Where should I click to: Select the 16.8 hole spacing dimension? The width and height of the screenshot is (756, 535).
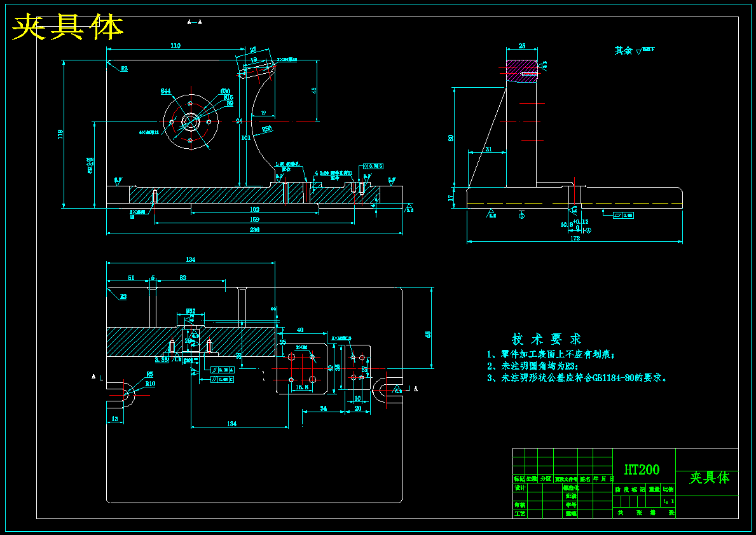pyautogui.click(x=302, y=387)
